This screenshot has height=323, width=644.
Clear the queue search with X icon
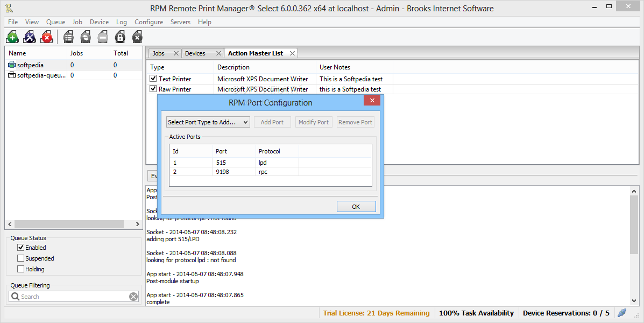point(133,297)
